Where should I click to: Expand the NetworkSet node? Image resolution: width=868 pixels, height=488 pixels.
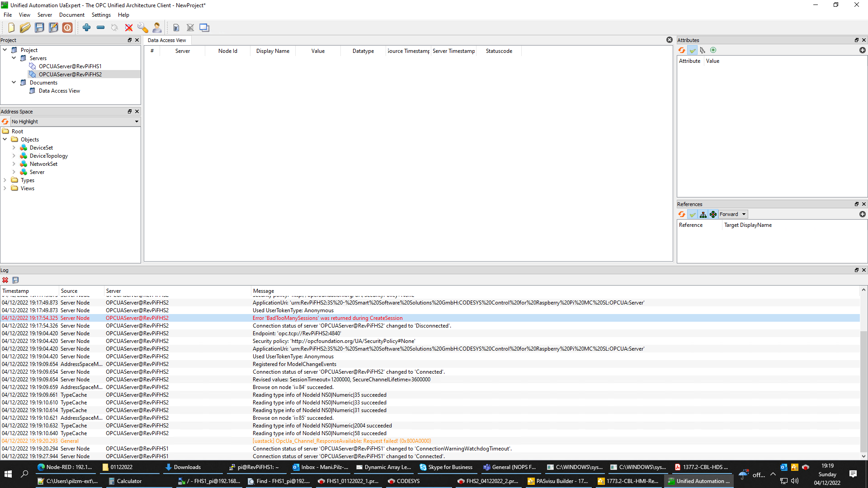(14, 164)
